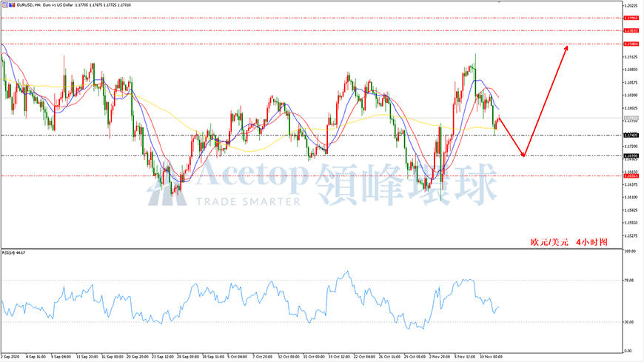The width and height of the screenshot is (644, 362).
Task: Click the topmost red price label on price axis
Action: [x=631, y=18]
